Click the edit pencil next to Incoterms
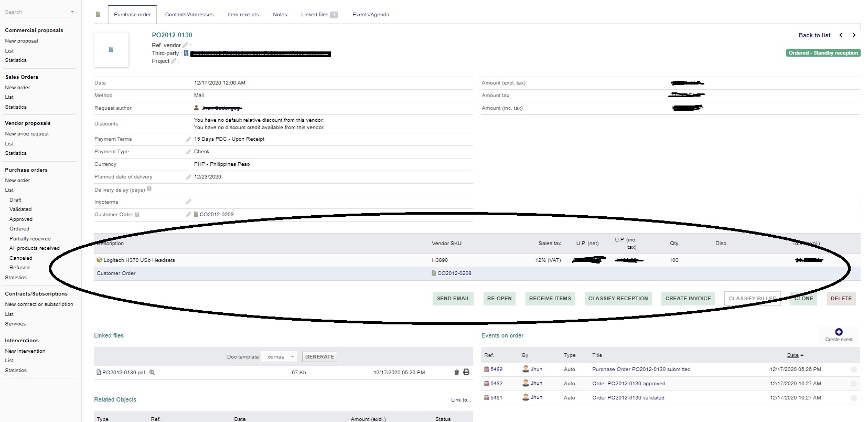Screen dimensions: 868x422 tap(188, 202)
